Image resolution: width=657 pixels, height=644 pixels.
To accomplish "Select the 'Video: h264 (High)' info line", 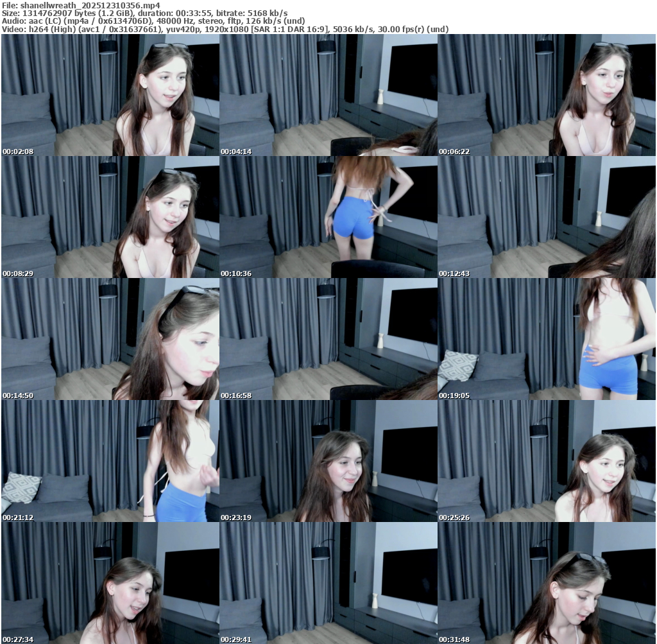I will pos(225,29).
